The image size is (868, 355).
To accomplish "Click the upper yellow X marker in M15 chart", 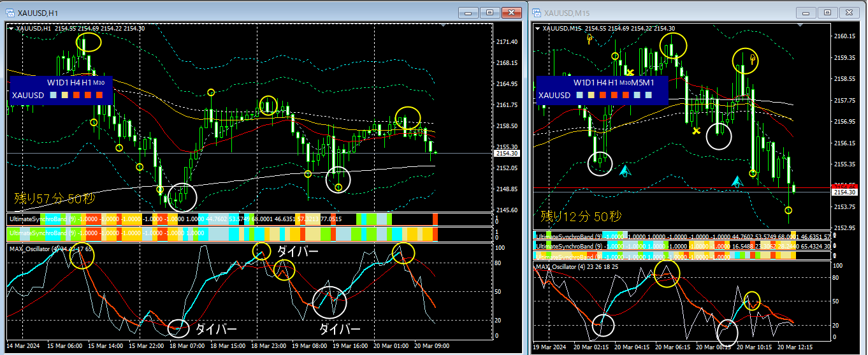I will tap(630, 72).
